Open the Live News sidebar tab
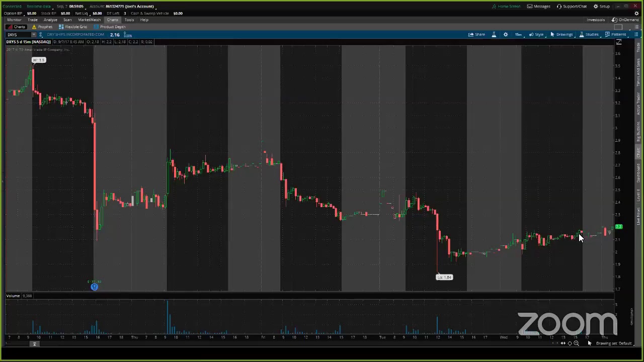 click(x=638, y=215)
